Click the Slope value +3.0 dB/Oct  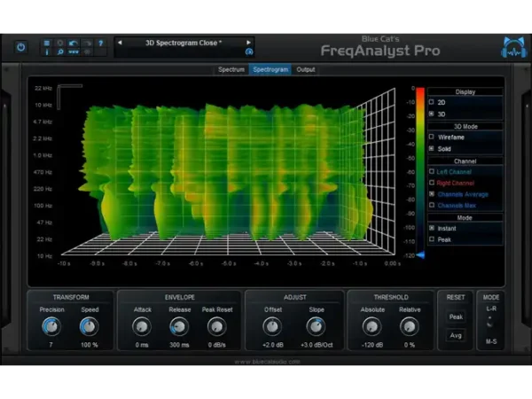pyautogui.click(x=317, y=345)
